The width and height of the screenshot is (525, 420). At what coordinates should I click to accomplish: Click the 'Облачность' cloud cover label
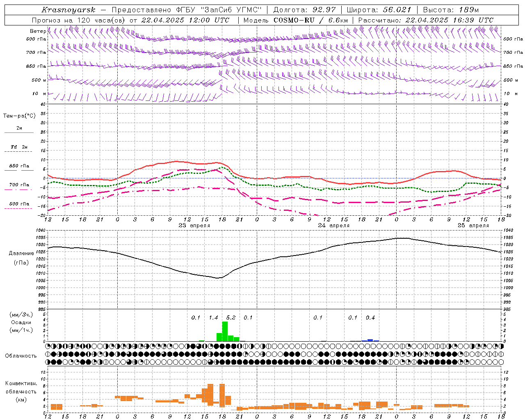[x=21, y=356]
